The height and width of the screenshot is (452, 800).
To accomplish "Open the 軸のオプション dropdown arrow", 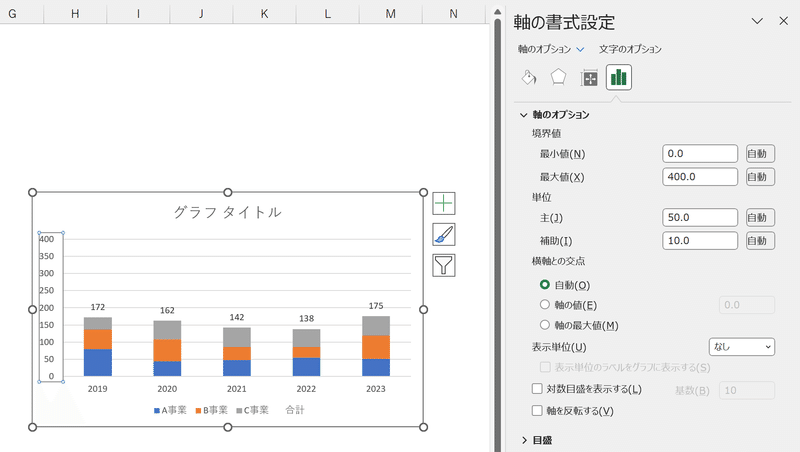I will pyautogui.click(x=580, y=49).
